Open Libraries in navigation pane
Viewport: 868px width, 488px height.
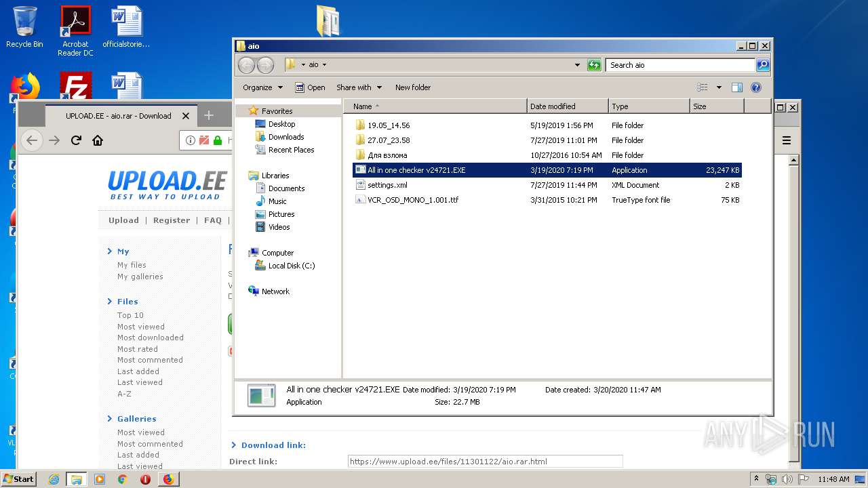point(275,176)
